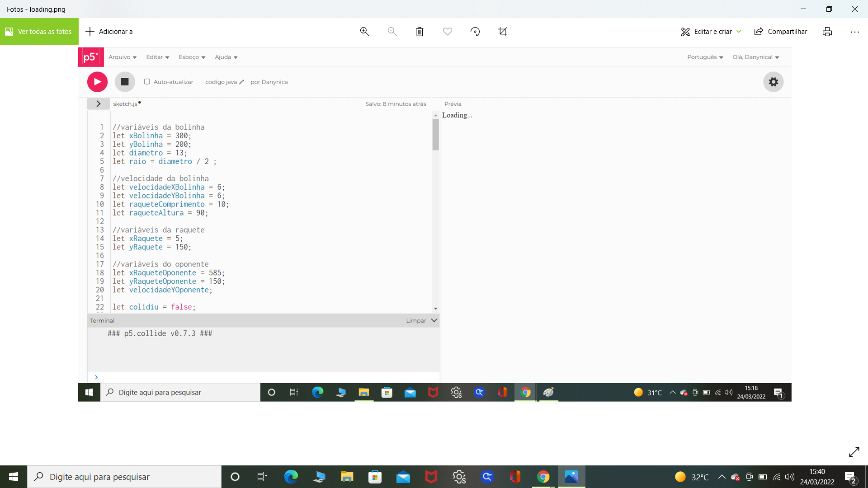The height and width of the screenshot is (488, 868).
Task: Open the Editar dropdown menu
Action: (x=157, y=56)
